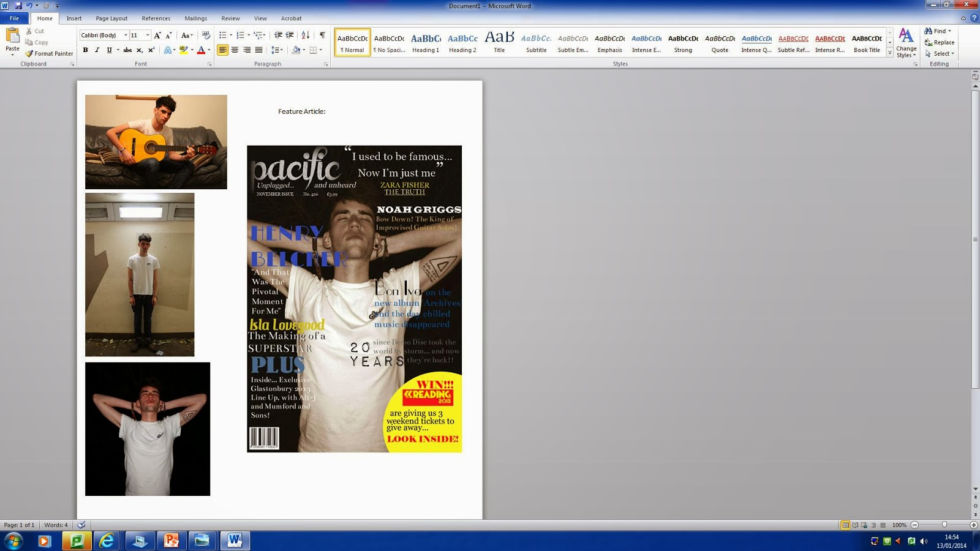Select the Center alignment icon
The image size is (980, 551).
tap(236, 51)
